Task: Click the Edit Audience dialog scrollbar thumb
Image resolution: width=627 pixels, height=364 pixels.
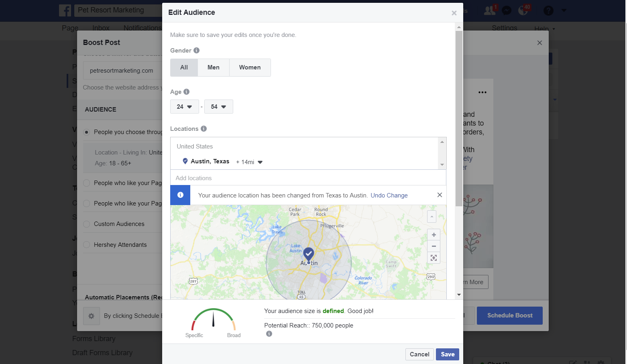Action: point(459,118)
